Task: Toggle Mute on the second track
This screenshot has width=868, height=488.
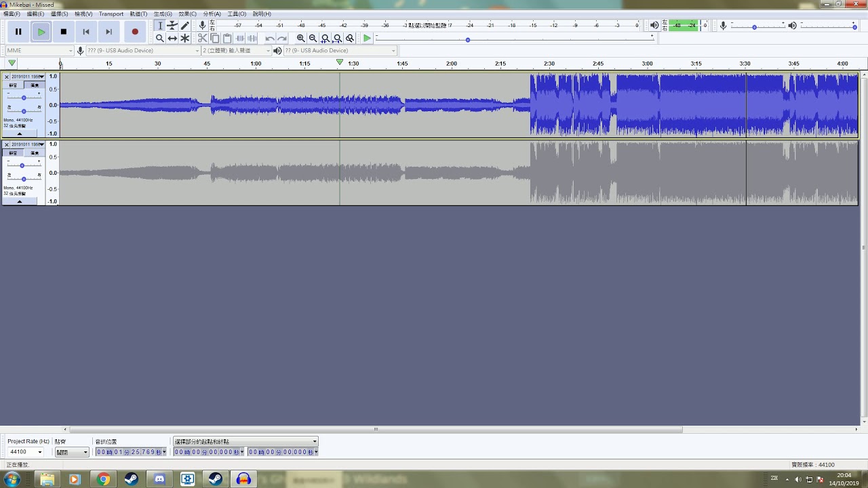Action: click(13, 153)
